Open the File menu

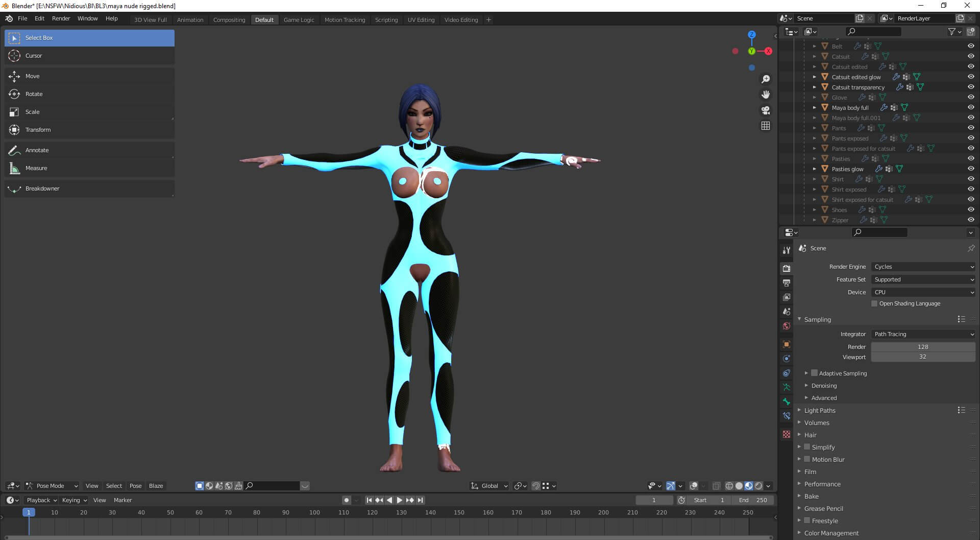click(22, 18)
